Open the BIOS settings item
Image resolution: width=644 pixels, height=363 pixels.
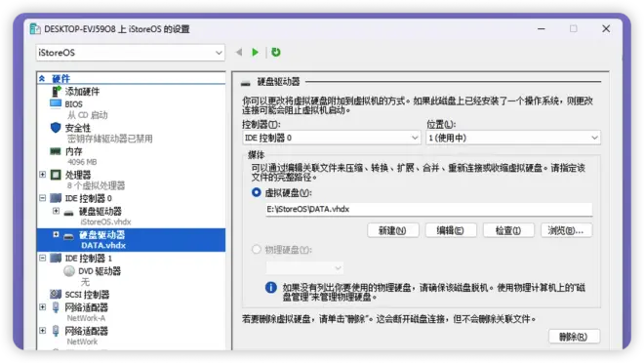(73, 103)
